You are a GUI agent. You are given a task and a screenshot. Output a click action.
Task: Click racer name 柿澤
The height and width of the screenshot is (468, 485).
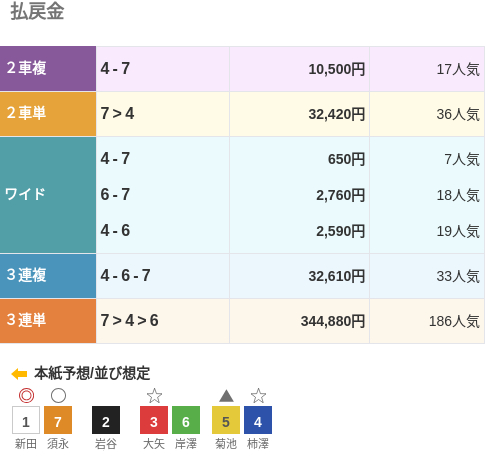(x=258, y=444)
